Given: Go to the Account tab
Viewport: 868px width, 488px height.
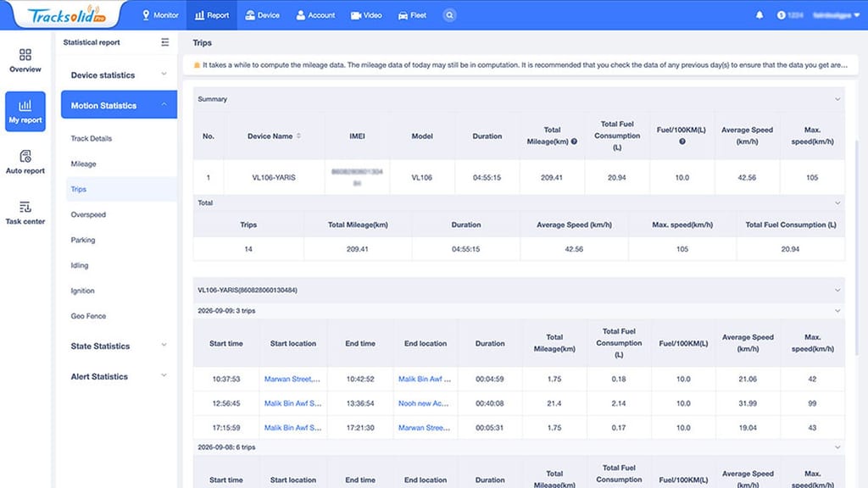Looking at the screenshot, I should coord(315,15).
